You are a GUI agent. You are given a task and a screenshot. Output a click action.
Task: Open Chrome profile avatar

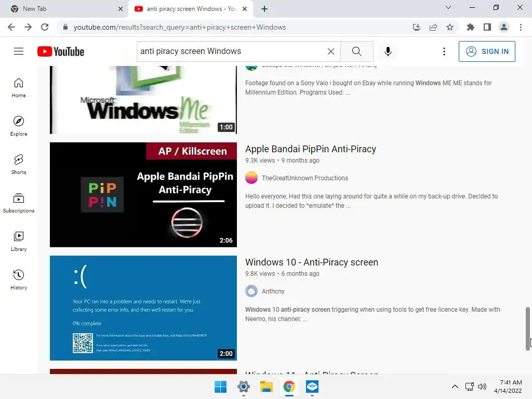[504, 27]
